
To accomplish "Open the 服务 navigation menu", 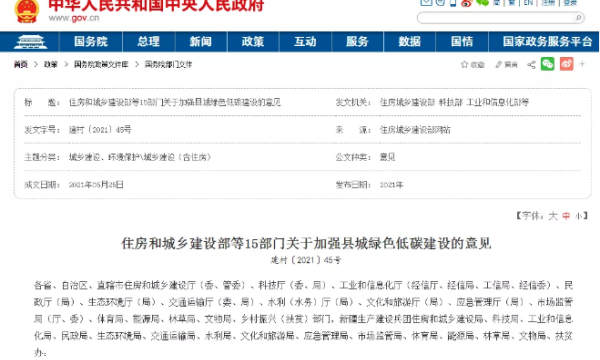I will tap(357, 42).
